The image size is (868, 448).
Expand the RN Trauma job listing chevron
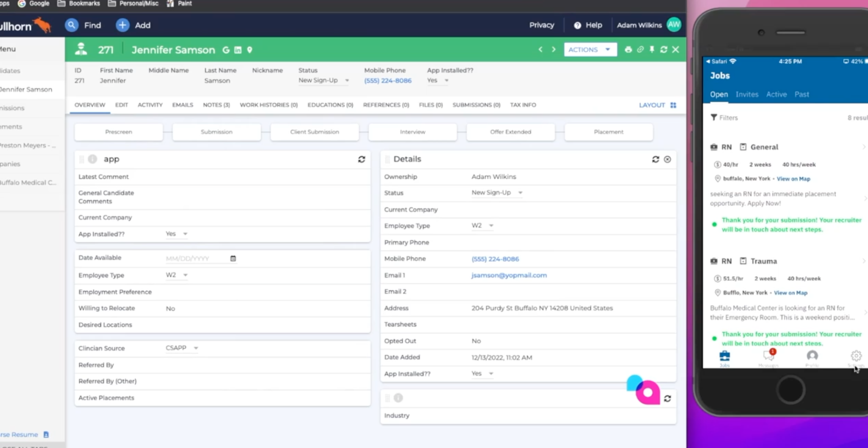point(865,261)
